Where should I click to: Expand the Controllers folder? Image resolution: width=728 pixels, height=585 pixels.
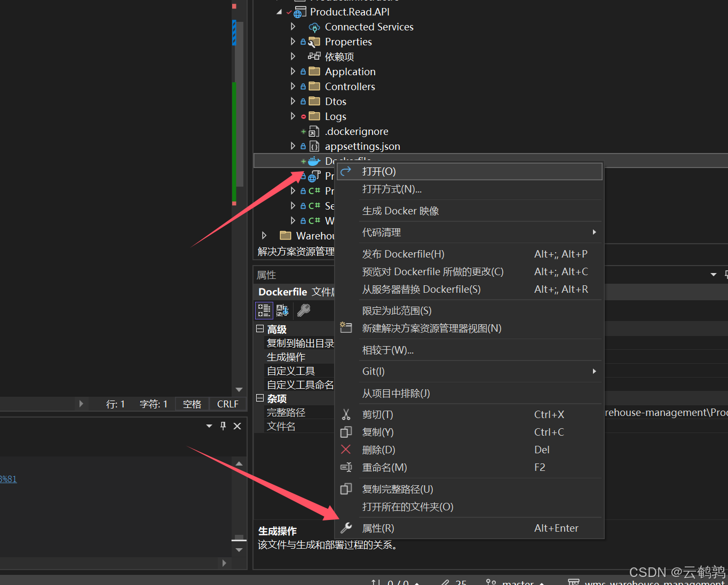pos(292,86)
